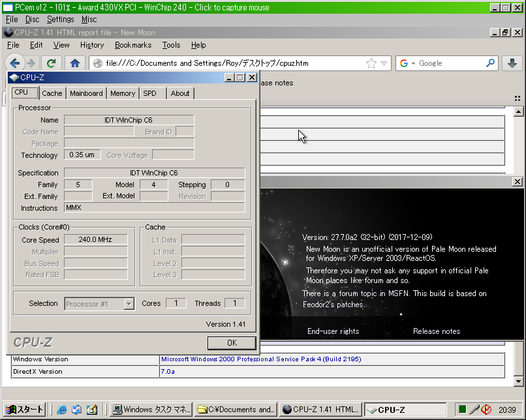This screenshot has width=526, height=420.
Task: Minimize the CPU-Z dialog window
Action: pyautogui.click(x=229, y=78)
